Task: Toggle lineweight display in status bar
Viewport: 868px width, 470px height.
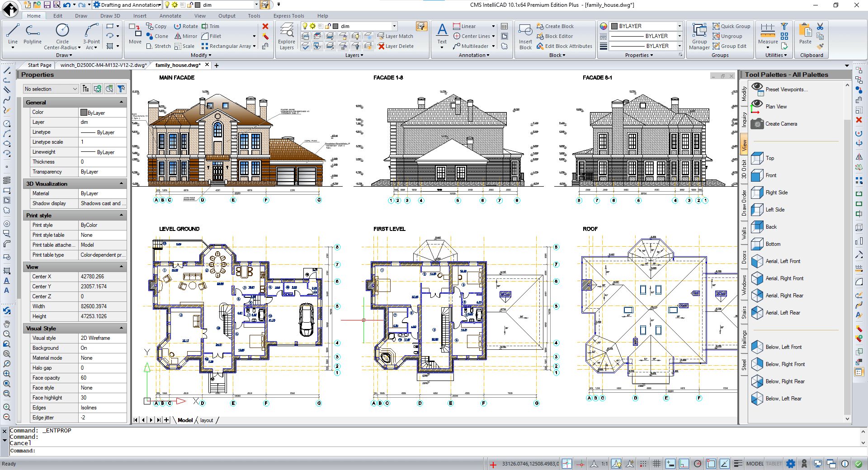Action: click(x=738, y=464)
